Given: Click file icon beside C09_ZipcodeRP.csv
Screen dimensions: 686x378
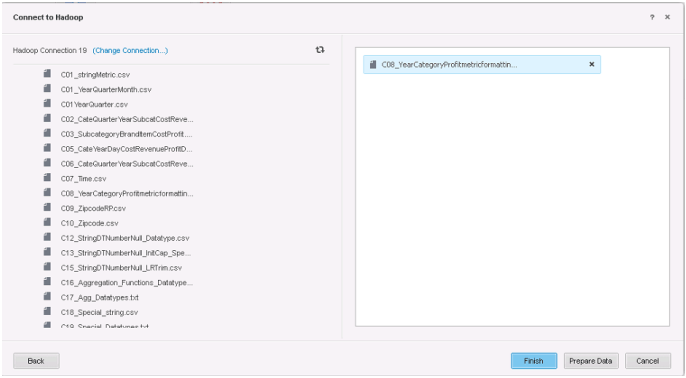Looking at the screenshot, I should [47, 207].
